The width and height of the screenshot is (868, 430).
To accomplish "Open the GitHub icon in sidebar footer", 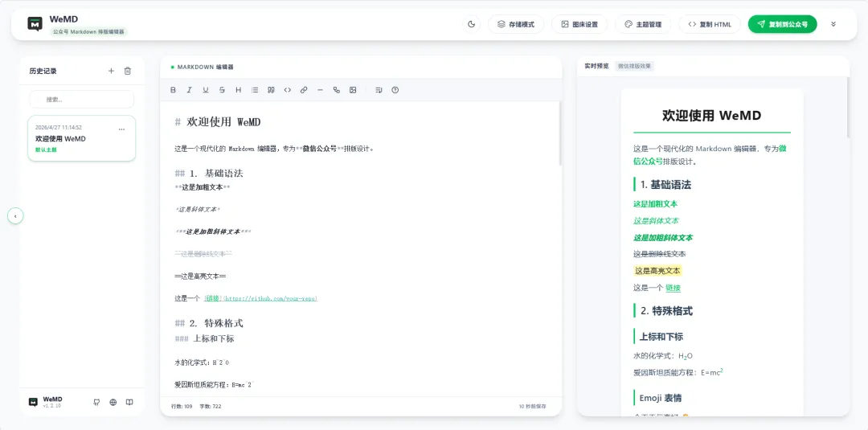I will tap(97, 403).
